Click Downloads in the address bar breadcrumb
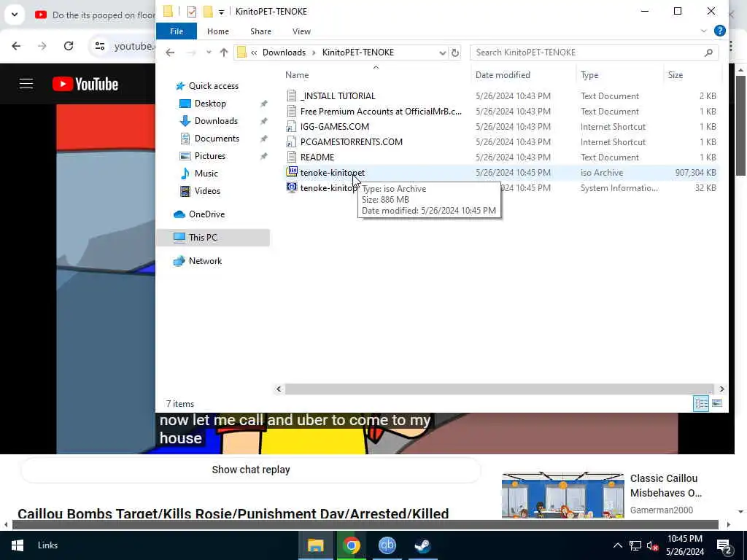747x560 pixels. (284, 52)
